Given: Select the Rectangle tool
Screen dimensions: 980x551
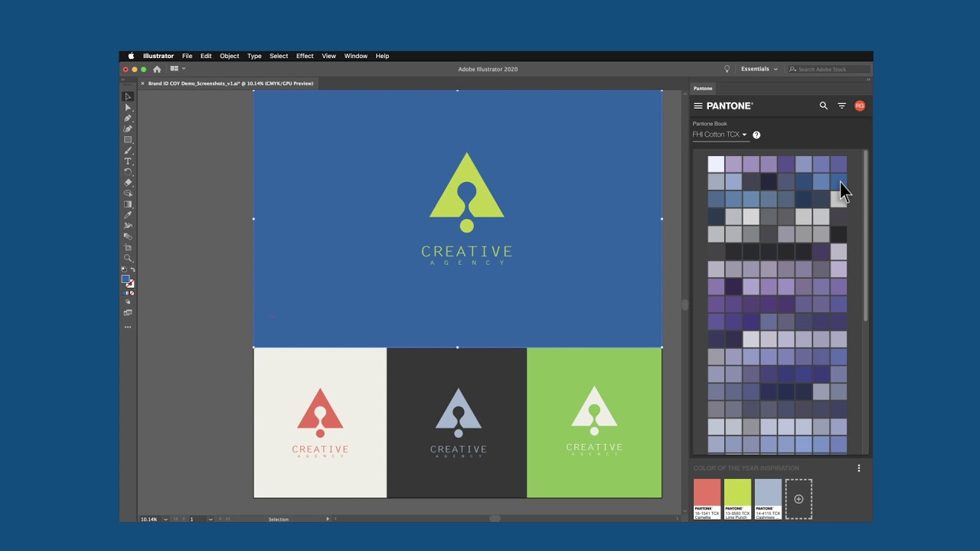Looking at the screenshot, I should click(128, 139).
